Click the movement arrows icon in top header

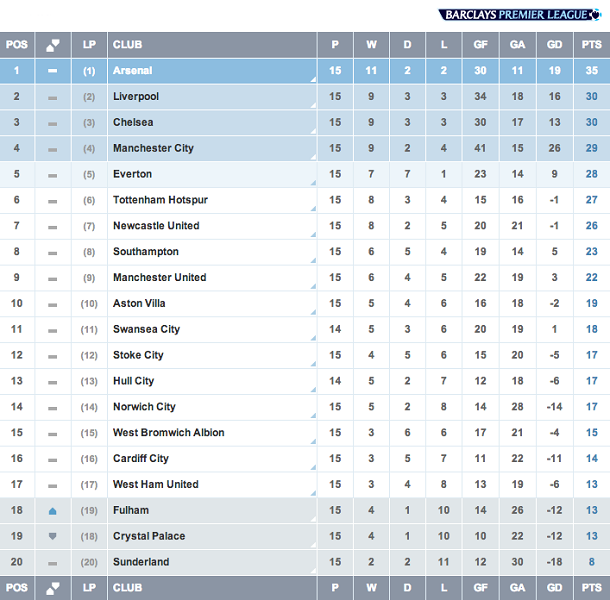click(53, 45)
